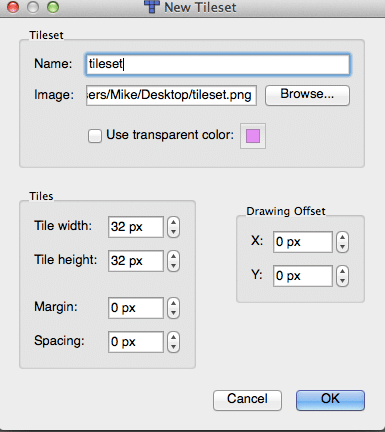Viewport: 385px width, 432px height.
Task: Click the Margin value field
Action: (x=136, y=308)
